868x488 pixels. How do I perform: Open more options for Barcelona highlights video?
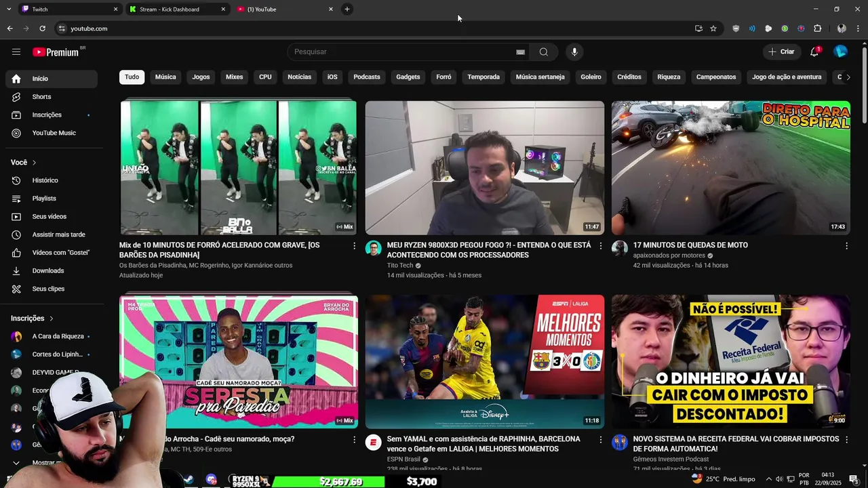click(600, 440)
